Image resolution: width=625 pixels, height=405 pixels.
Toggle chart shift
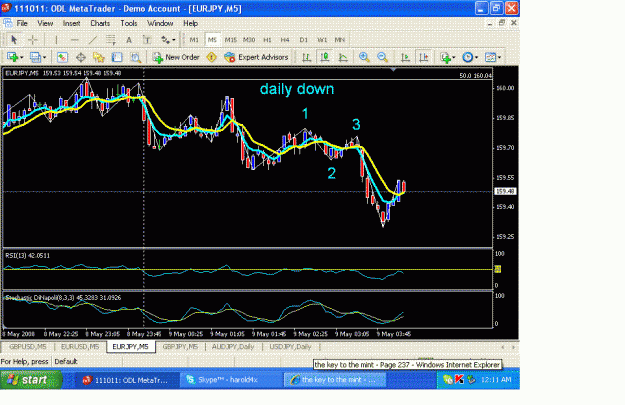click(424, 57)
